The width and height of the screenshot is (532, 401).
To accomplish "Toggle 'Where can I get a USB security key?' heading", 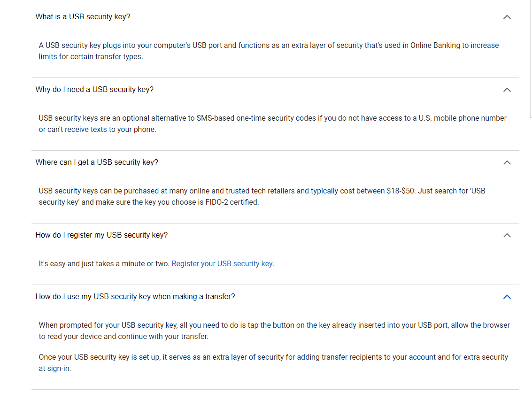I will pyautogui.click(x=97, y=162).
